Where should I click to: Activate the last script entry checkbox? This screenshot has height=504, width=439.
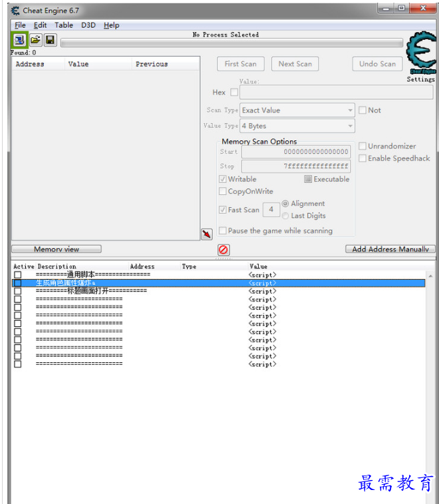pyautogui.click(x=18, y=364)
